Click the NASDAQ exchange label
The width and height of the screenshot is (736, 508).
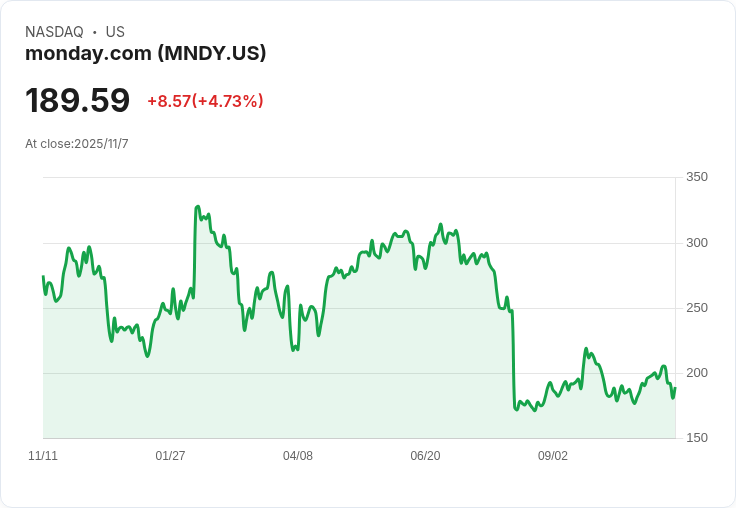tap(54, 32)
